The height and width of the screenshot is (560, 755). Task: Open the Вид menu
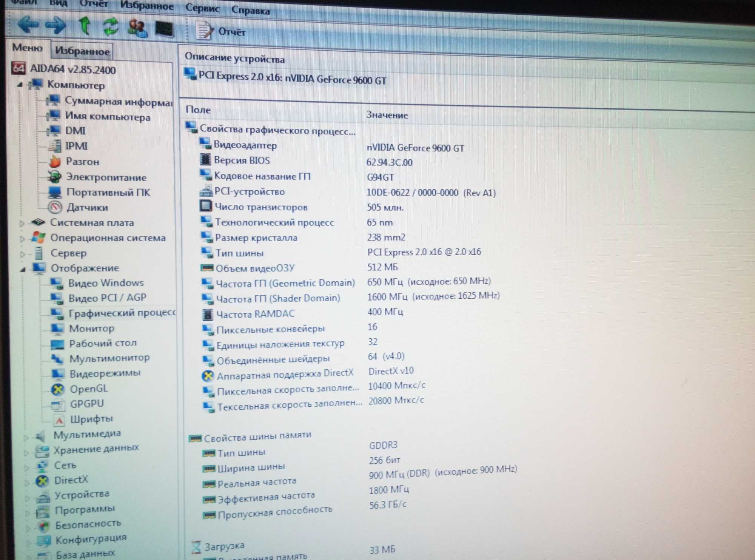tap(59, 4)
